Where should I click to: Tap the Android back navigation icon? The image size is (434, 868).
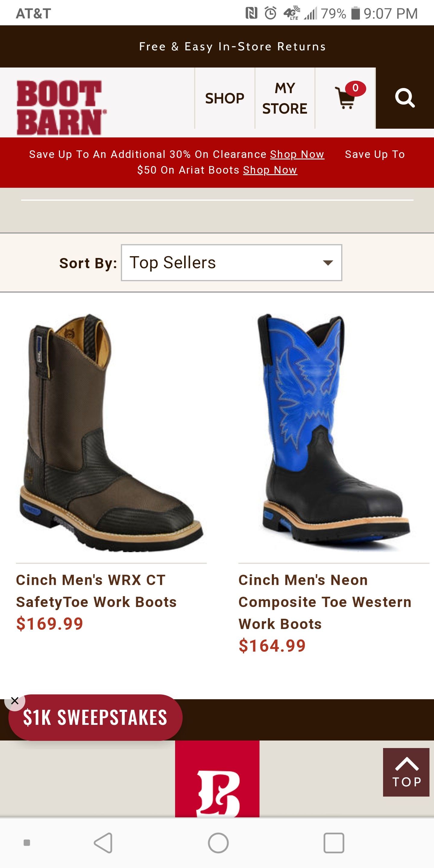coord(103,843)
